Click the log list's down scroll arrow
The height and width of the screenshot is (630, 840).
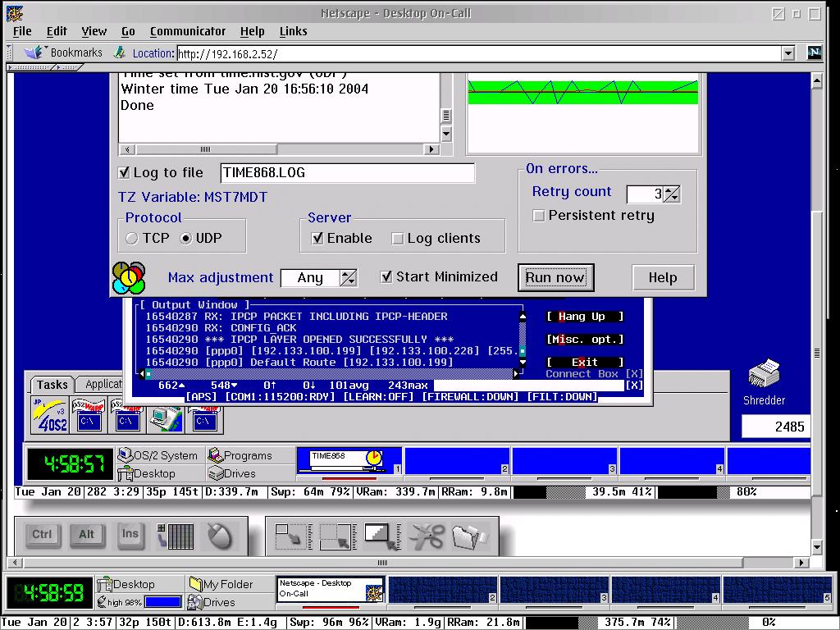[x=445, y=134]
